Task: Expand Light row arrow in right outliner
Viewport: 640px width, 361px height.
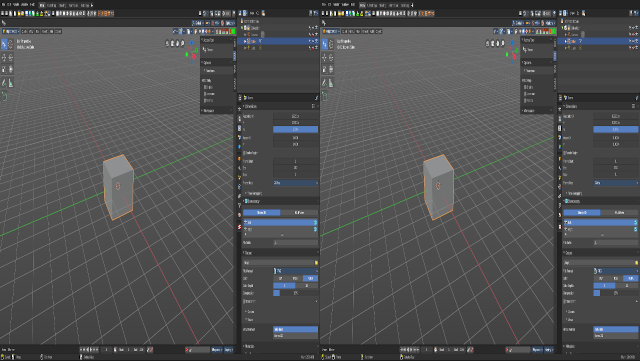Action: click(566, 48)
